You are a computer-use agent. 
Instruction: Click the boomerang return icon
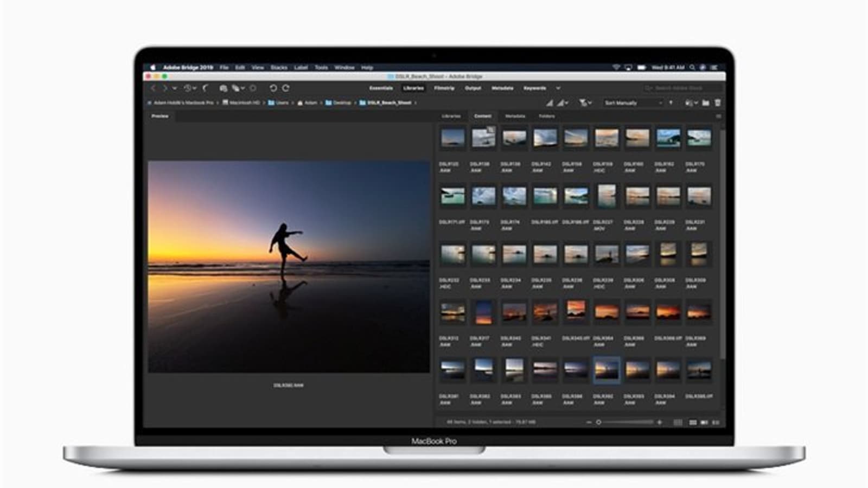[x=206, y=88]
